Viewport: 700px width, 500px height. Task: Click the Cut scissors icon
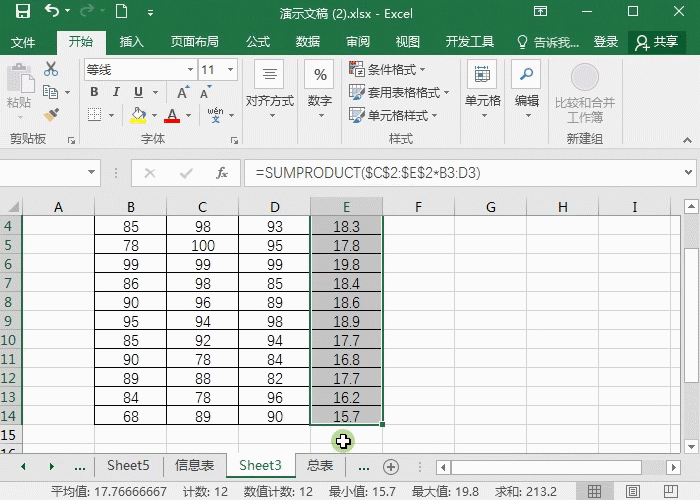pos(51,69)
